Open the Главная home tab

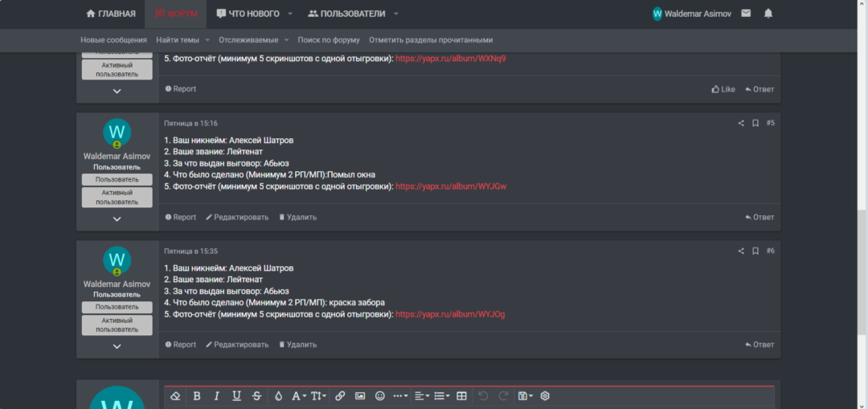[x=111, y=14]
